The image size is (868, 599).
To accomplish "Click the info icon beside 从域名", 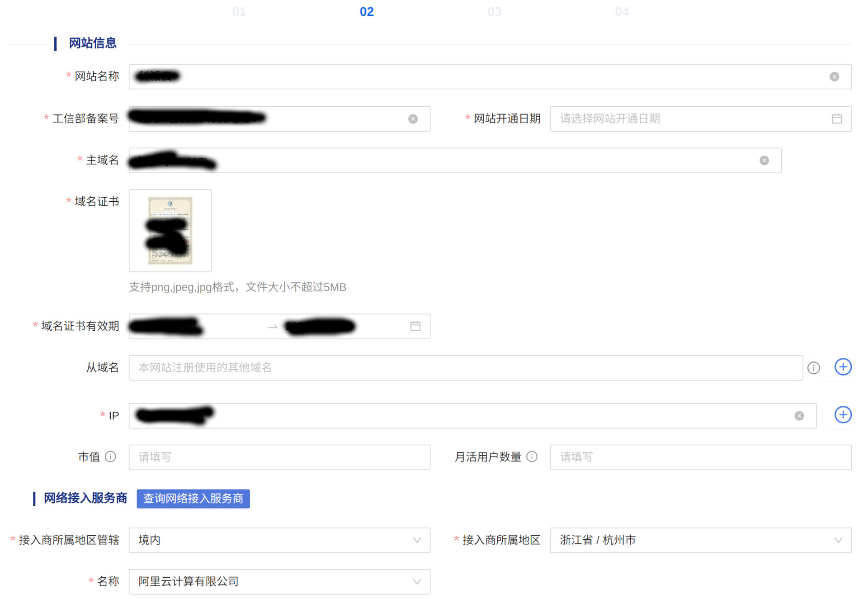I will 814,368.
